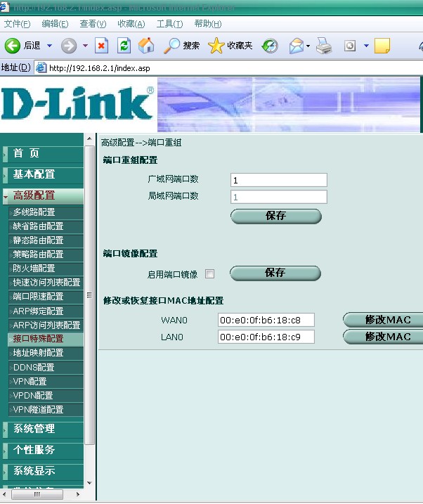Open History clock icon
Viewport: 423px width, 504px height.
coord(270,46)
